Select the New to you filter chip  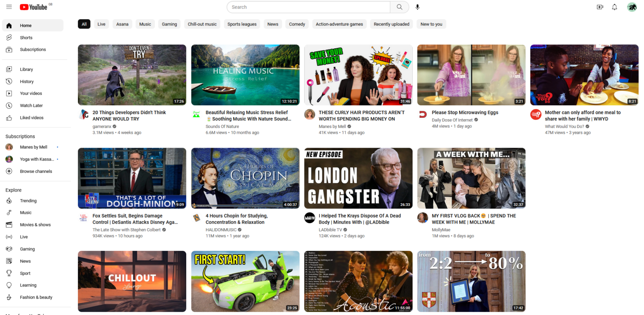pos(431,24)
